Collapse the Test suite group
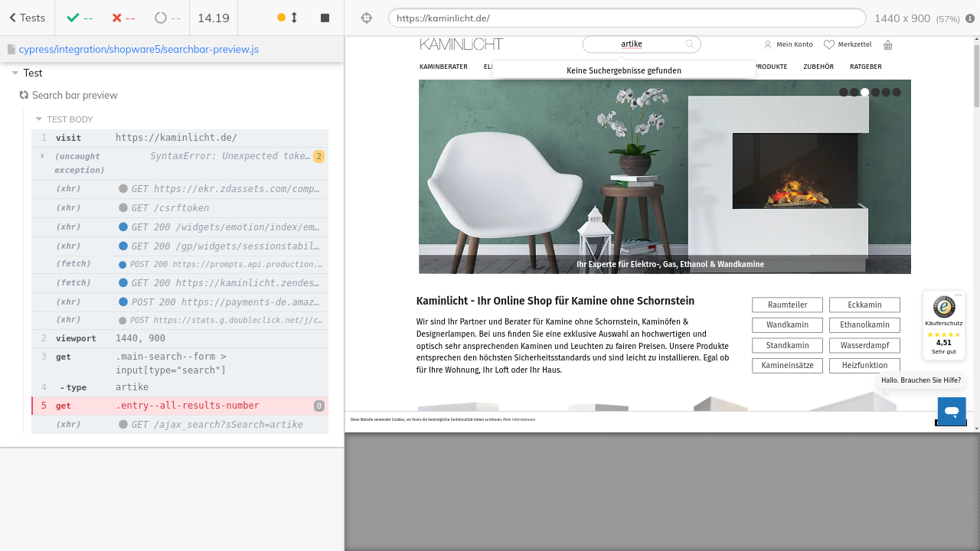This screenshot has width=980, height=551. 15,73
